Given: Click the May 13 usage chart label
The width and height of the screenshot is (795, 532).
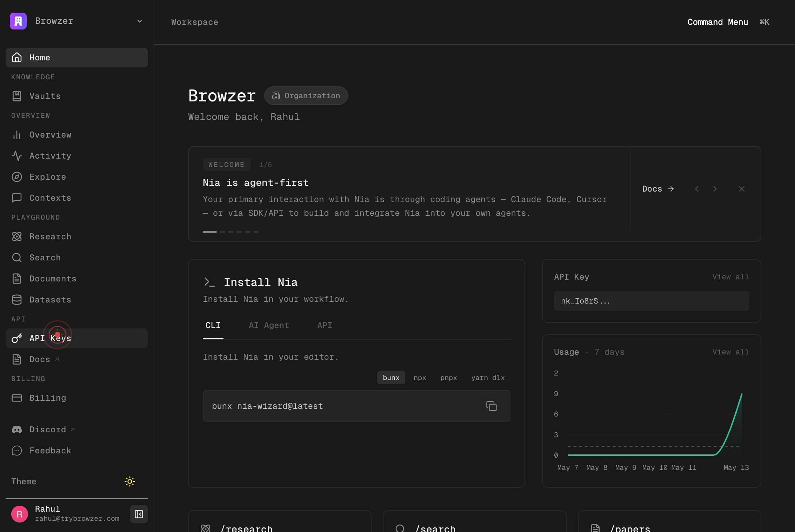Looking at the screenshot, I should [x=736, y=467].
